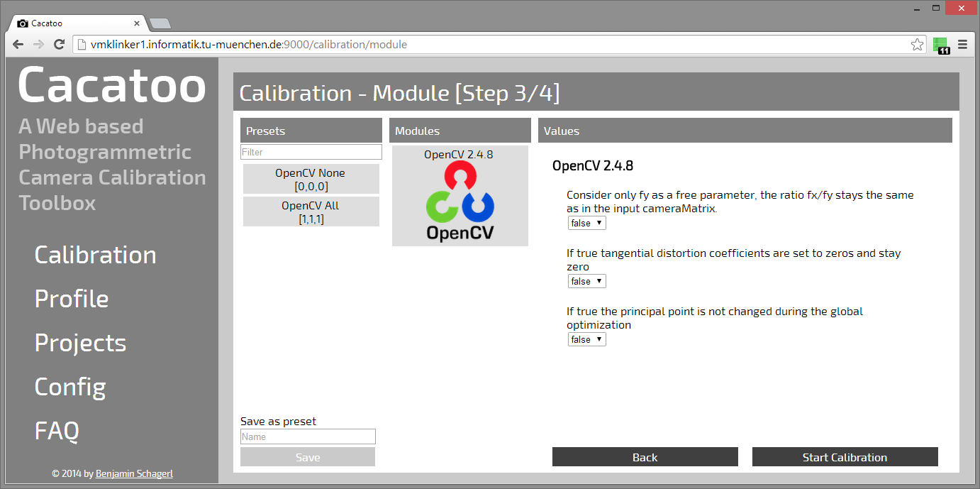Open FAQ in the sidebar
Image resolution: width=980 pixels, height=489 pixels.
[x=57, y=431]
